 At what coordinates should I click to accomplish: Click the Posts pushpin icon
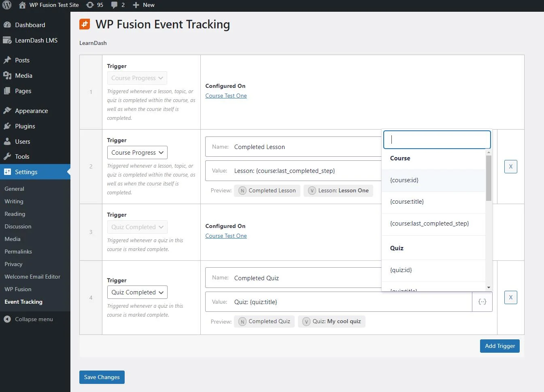pyautogui.click(x=7, y=60)
